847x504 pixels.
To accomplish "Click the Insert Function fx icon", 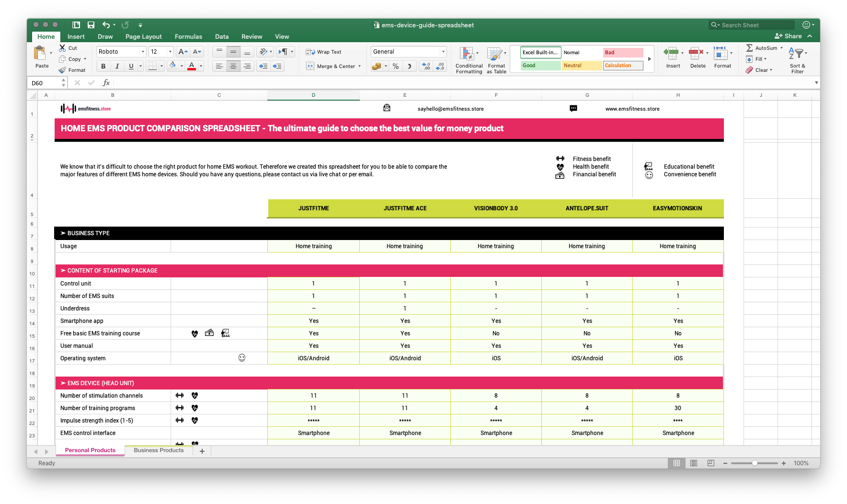I will pyautogui.click(x=106, y=83).
